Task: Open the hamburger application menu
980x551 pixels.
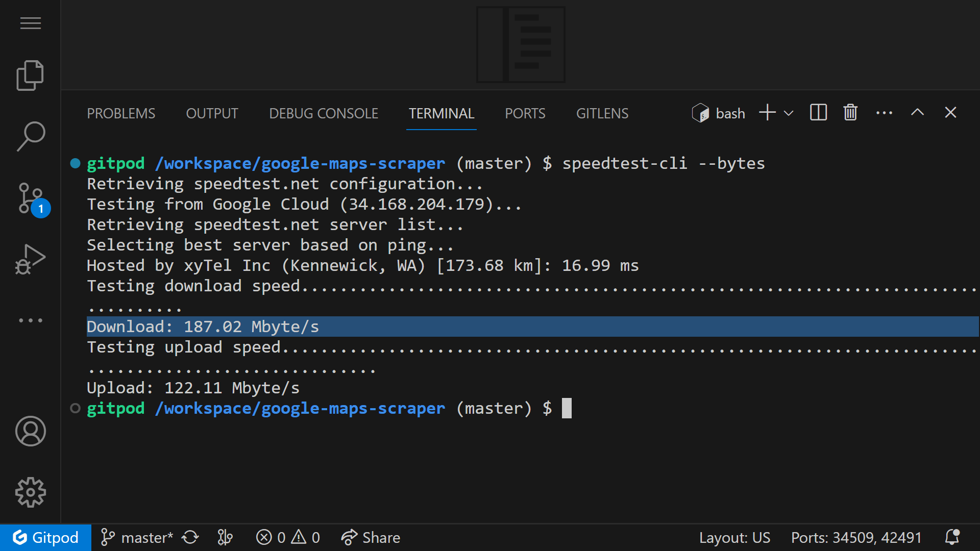Action: 30,23
